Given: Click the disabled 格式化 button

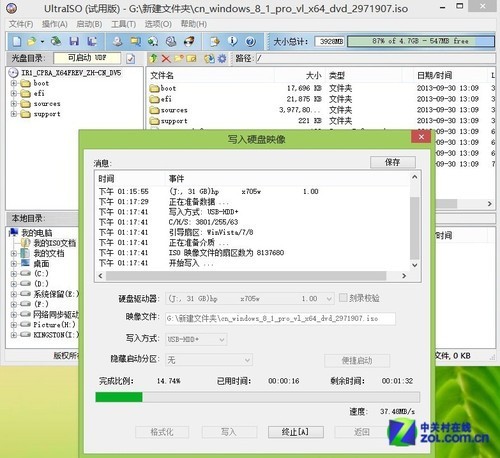Looking at the screenshot, I should click(162, 432).
